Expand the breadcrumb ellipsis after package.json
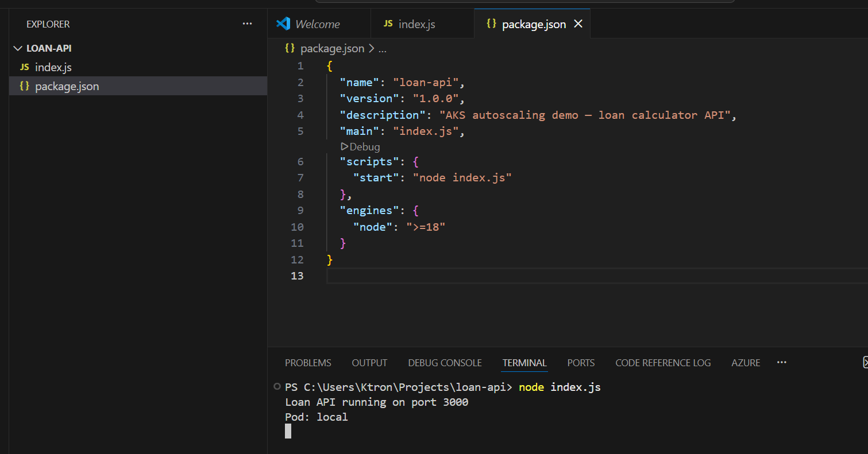 pyautogui.click(x=382, y=49)
